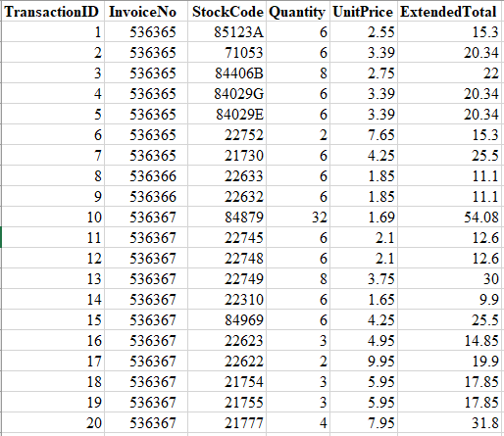Click StockCode cell 21755
Screen dimensions: 504x436
pos(227,403)
